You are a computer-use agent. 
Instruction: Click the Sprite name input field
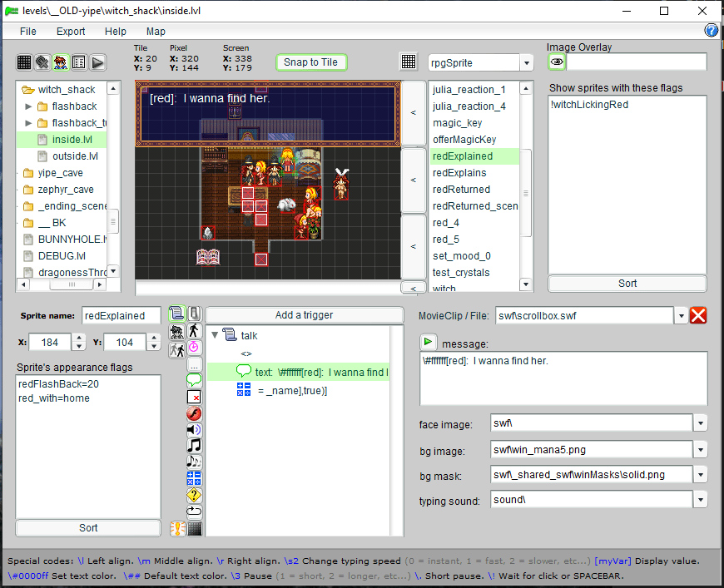pos(121,315)
